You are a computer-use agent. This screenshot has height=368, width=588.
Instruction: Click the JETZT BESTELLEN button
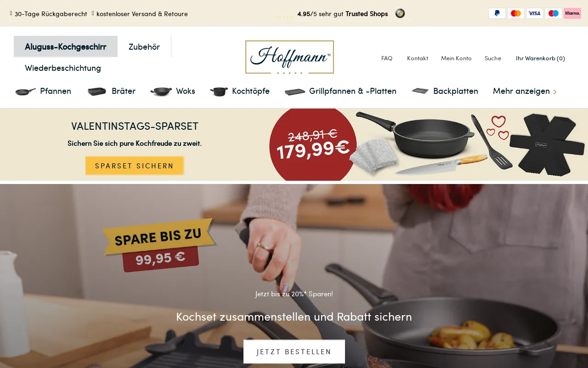click(294, 351)
